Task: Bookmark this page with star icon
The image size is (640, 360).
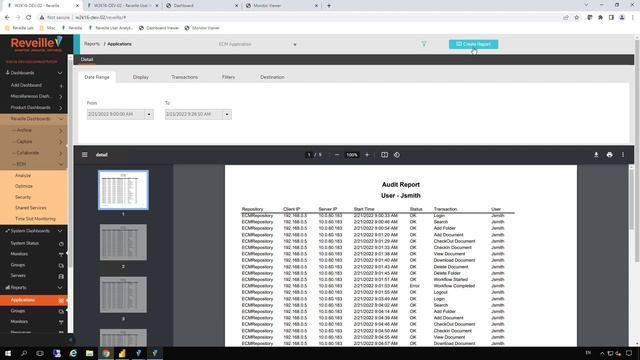Action: 576,18
